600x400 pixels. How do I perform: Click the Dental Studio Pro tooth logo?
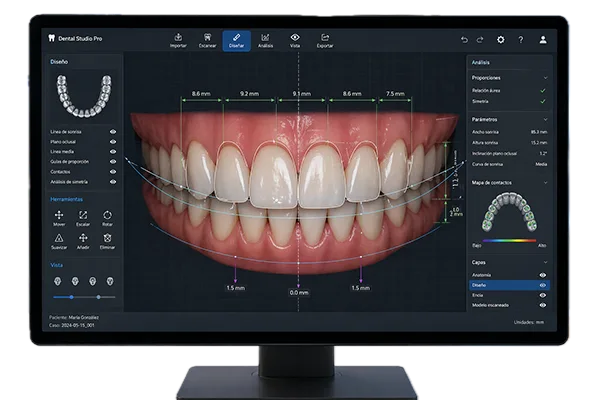pyautogui.click(x=51, y=38)
